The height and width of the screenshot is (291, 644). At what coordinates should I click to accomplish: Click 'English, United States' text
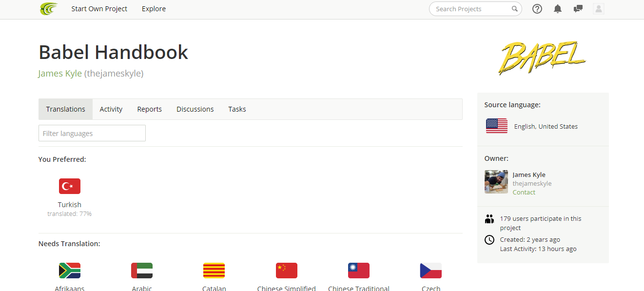tap(546, 126)
